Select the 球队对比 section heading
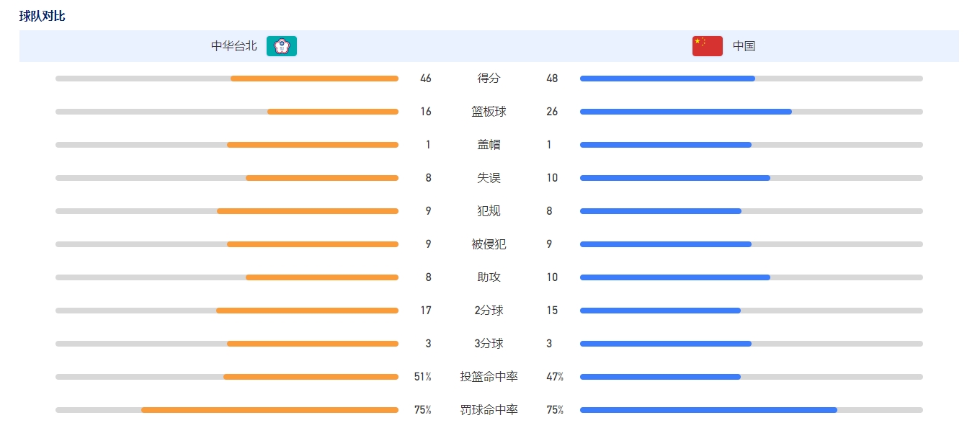Screen dimensions: 980x441 [42, 16]
